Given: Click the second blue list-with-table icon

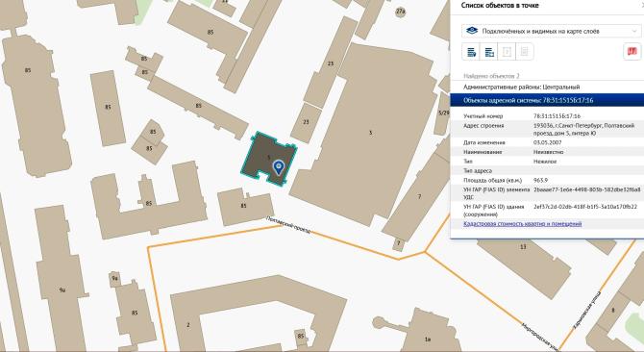Looking at the screenshot, I should click(x=488, y=52).
